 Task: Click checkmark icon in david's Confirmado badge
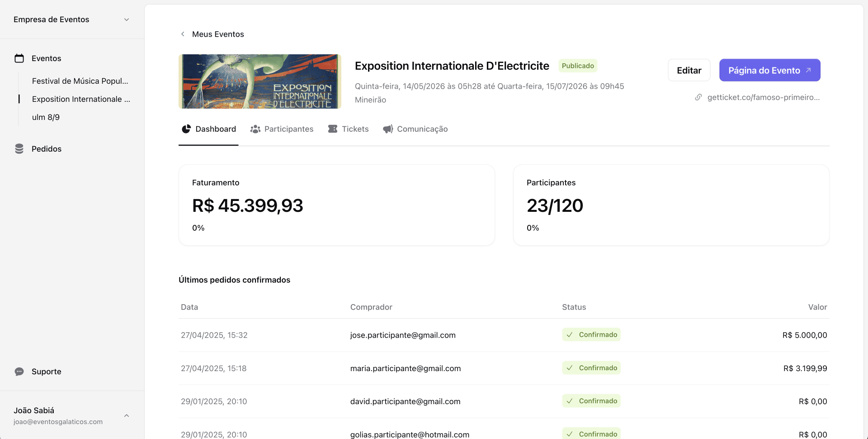coord(570,401)
